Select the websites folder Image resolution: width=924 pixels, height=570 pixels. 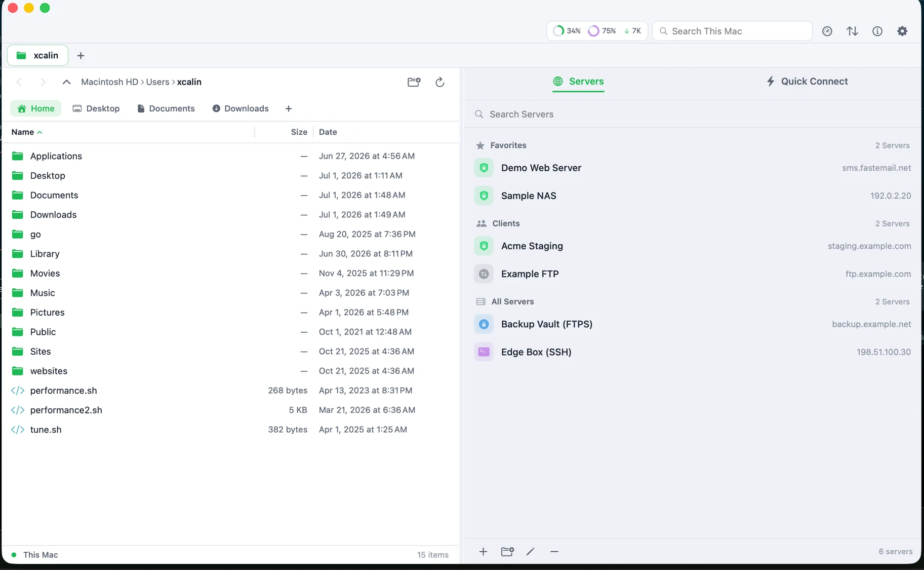pos(230,371)
